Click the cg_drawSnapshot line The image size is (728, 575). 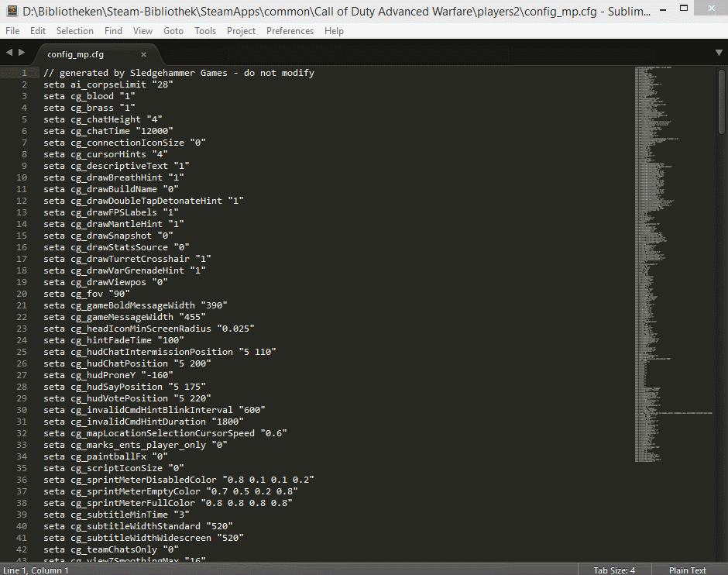108,236
